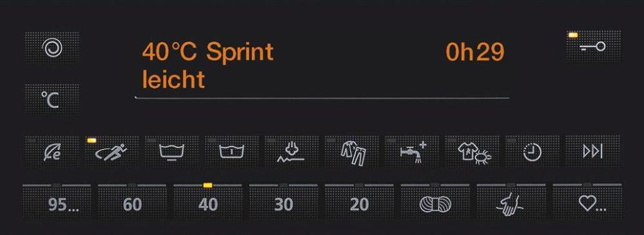Toggle the Sprint running-man option
The height and width of the screenshot is (235, 644).
point(112,151)
